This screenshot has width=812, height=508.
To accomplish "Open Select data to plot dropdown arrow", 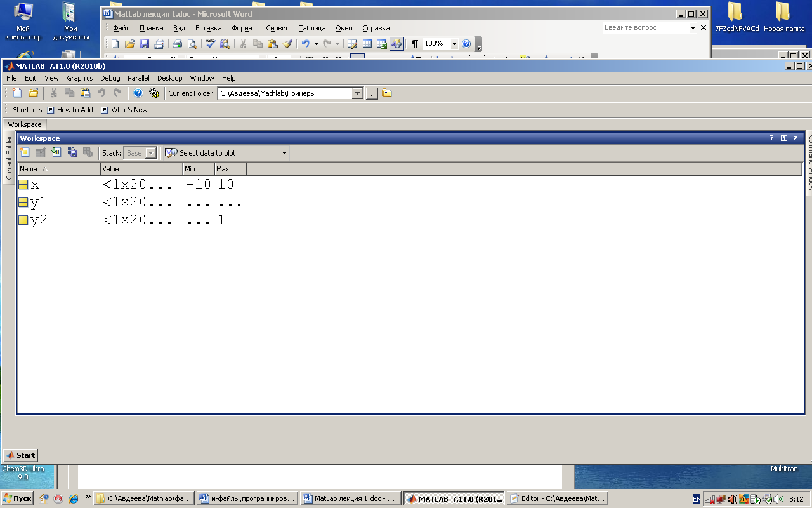I will pyautogui.click(x=284, y=153).
